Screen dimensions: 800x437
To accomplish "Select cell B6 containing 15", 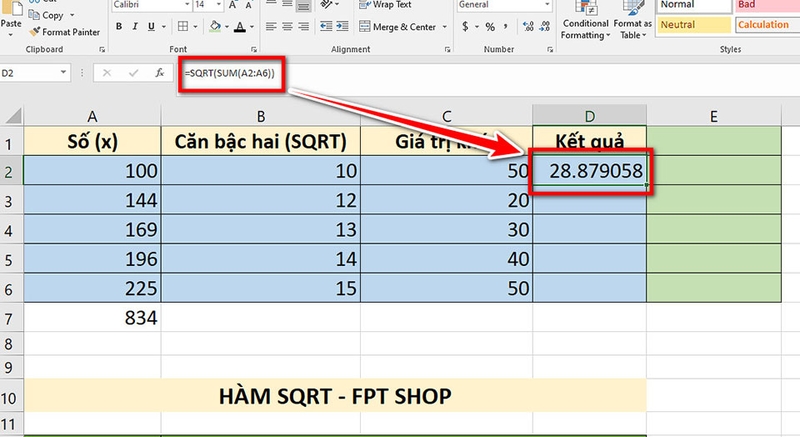I will tap(261, 289).
